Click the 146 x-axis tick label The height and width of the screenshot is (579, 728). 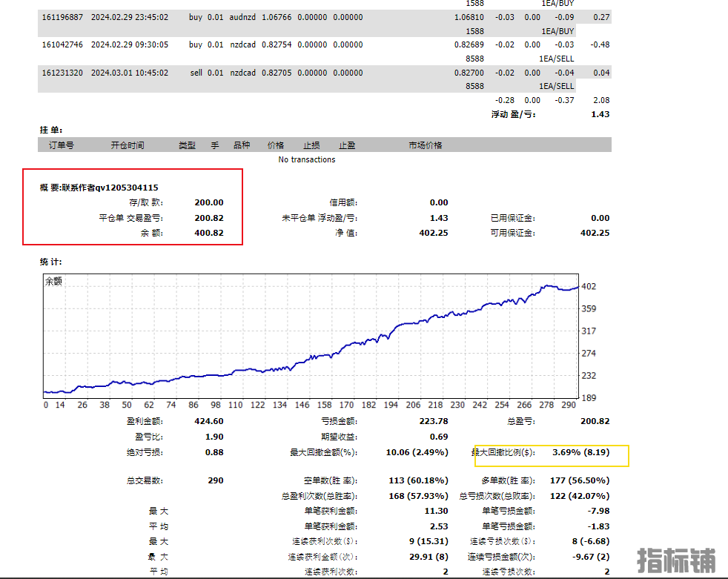302,405
